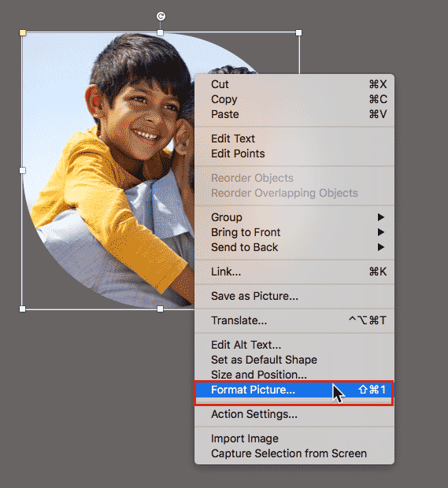Image resolution: width=448 pixels, height=488 pixels.
Task: Expand the Group submenu arrow
Action: click(381, 217)
